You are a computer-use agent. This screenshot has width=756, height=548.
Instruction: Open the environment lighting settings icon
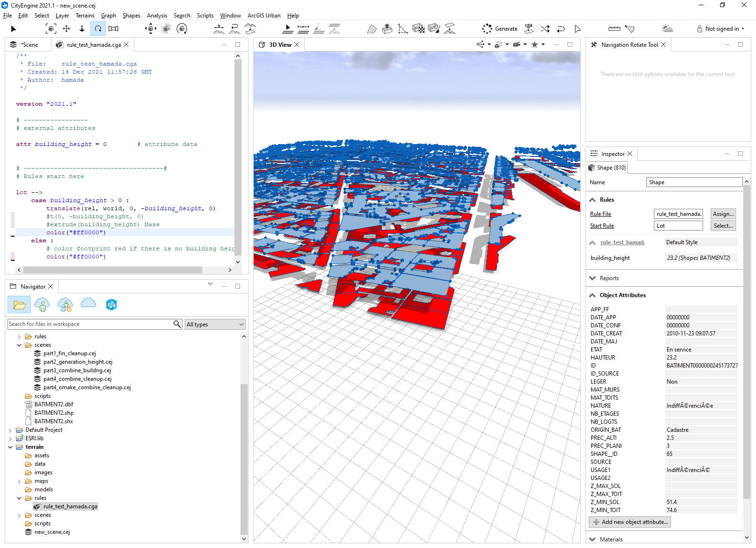click(x=668, y=28)
